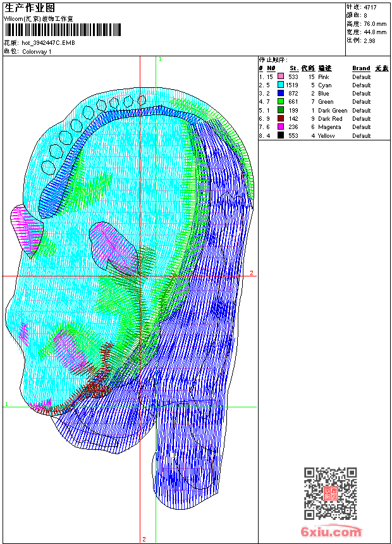Click the bright Green color swatch
The height and width of the screenshot is (544, 392).
(281, 102)
